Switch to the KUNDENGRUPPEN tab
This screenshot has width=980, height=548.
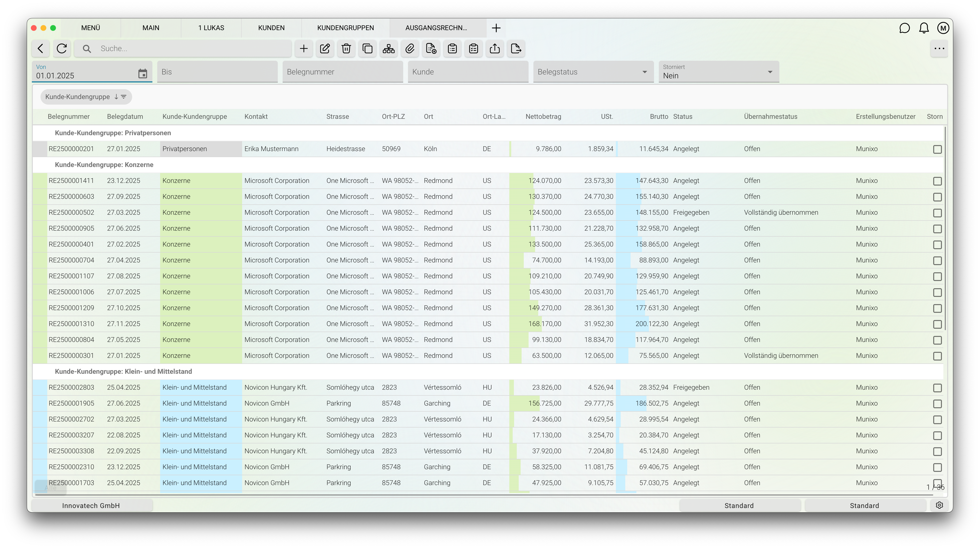tap(345, 28)
